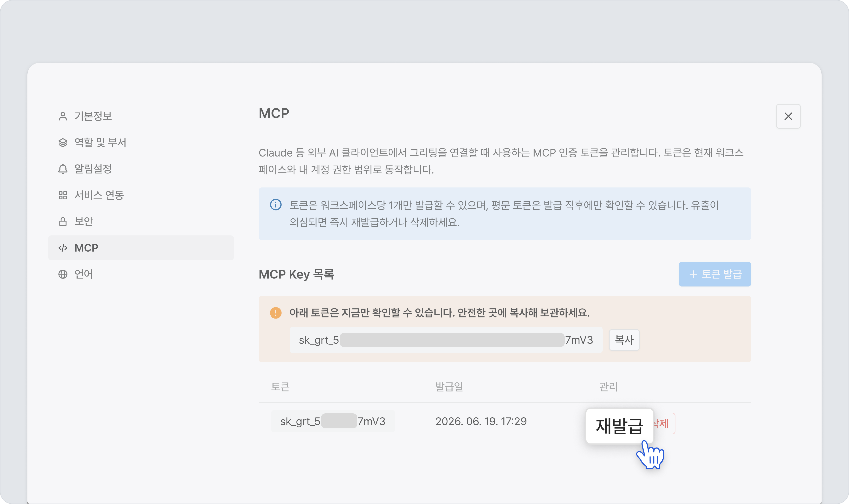Select the MCP sidebar item
This screenshot has width=849, height=504.
(141, 248)
